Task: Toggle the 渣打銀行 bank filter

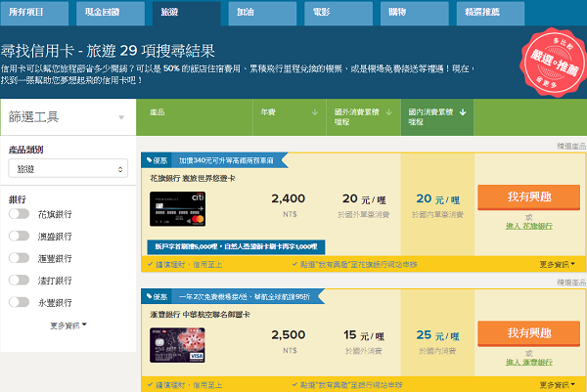Action: (x=19, y=281)
